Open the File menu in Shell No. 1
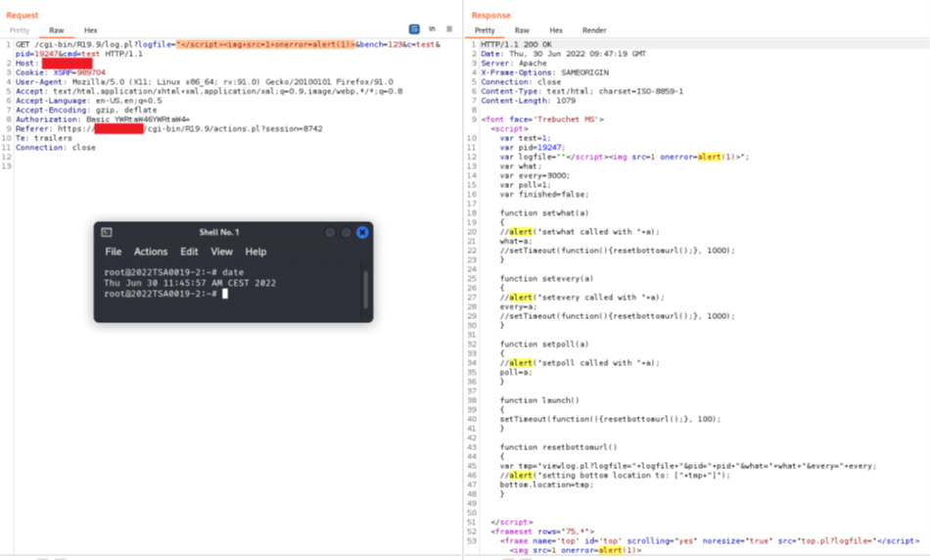This screenshot has width=930, height=560. coord(113,252)
